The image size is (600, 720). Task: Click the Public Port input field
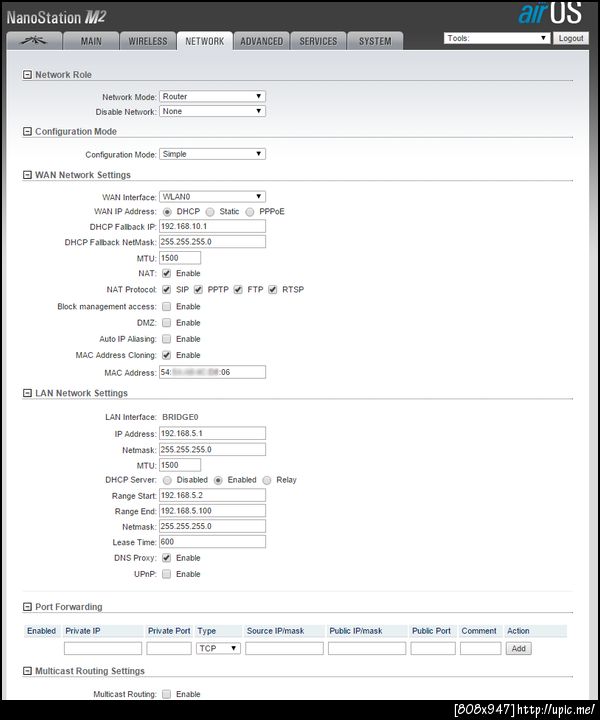point(433,648)
